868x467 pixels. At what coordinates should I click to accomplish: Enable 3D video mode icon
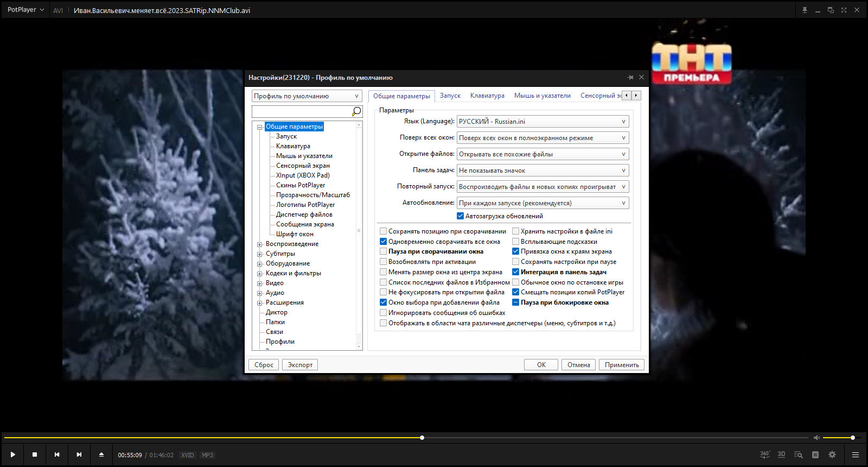(781, 455)
